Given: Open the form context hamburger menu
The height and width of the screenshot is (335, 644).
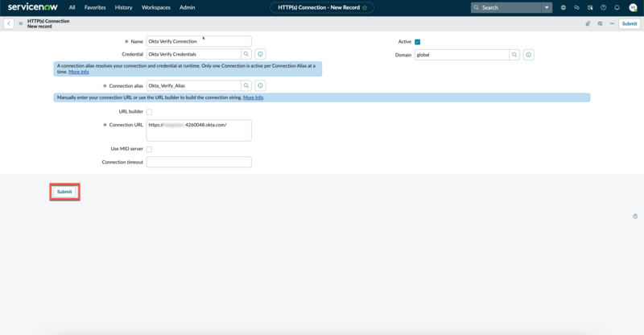Looking at the screenshot, I should click(21, 23).
